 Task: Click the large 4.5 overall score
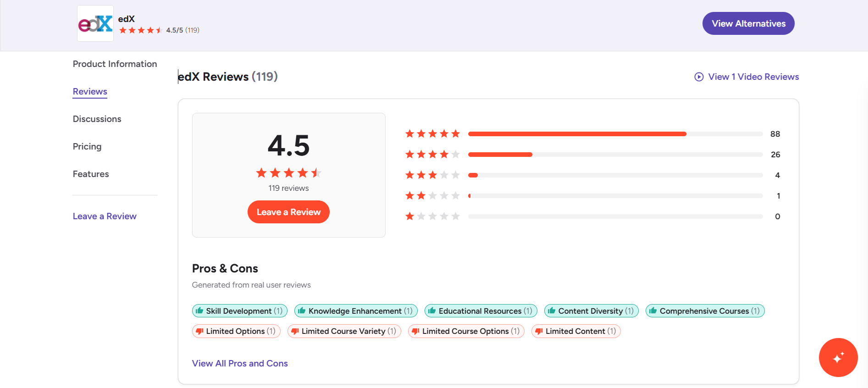click(x=288, y=145)
